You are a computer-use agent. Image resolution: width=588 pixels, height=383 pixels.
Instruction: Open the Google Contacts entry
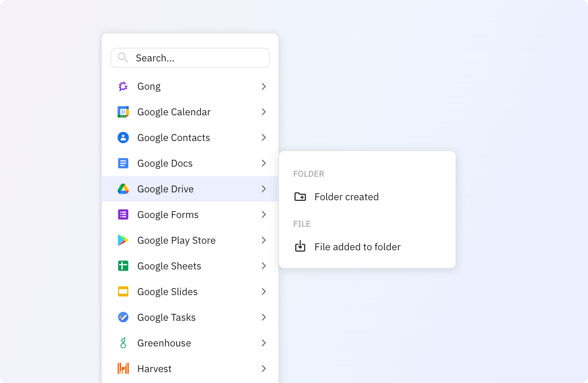[x=190, y=138]
